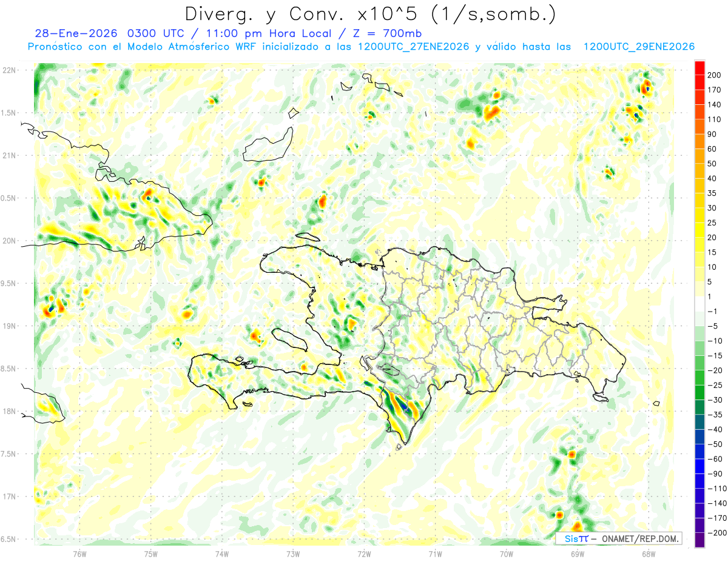Select the colorbar swatch between 40 and 50
728x562 pixels.
click(x=699, y=171)
